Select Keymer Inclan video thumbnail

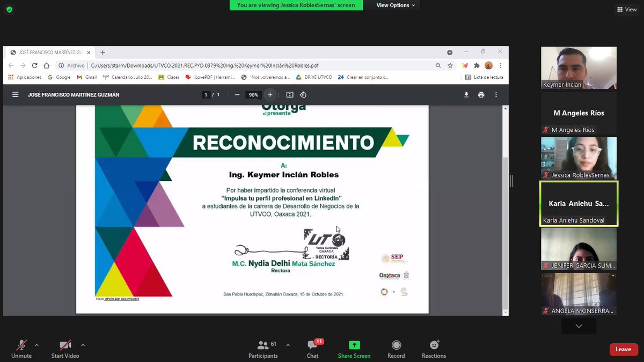point(579,68)
